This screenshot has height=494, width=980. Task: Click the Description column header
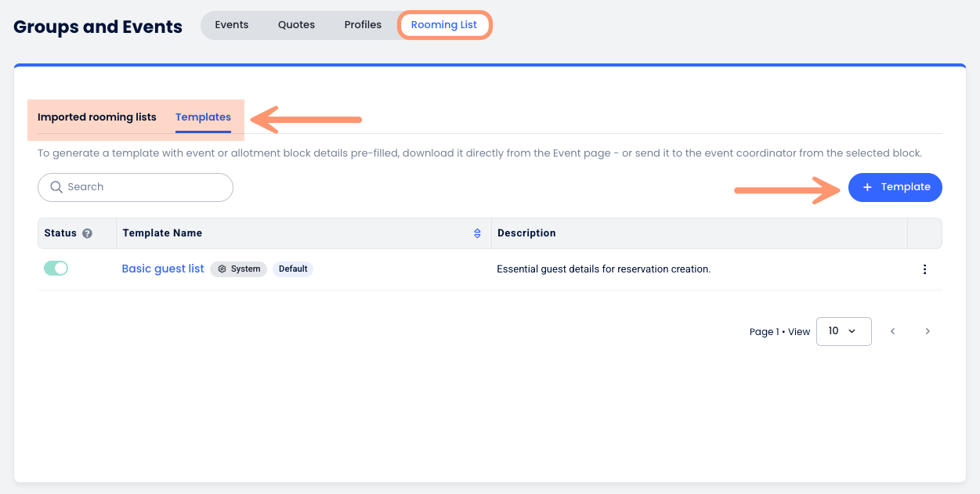coord(526,233)
